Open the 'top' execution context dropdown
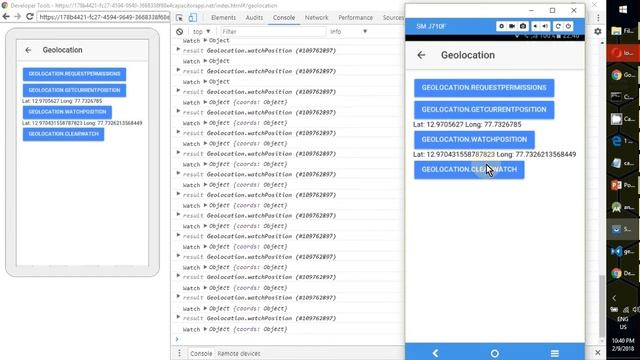The height and width of the screenshot is (360, 640). (202, 31)
